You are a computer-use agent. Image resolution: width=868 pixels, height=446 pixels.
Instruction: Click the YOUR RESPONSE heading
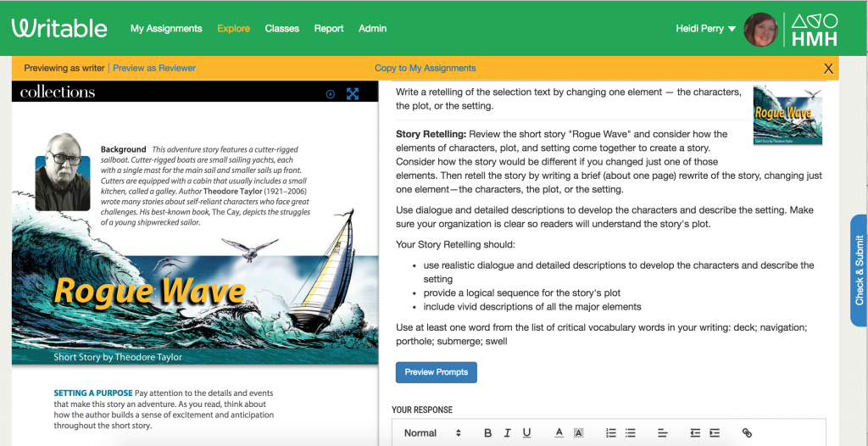(x=422, y=410)
